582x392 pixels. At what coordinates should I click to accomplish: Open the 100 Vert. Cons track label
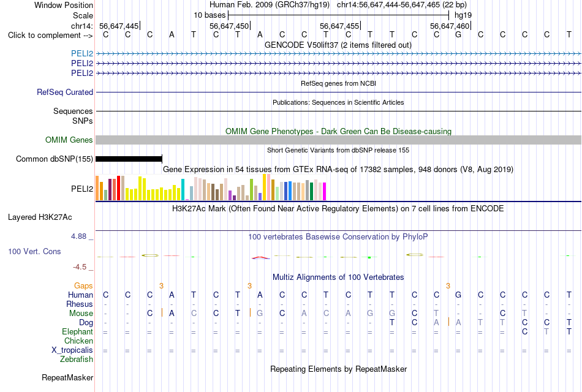[34, 251]
